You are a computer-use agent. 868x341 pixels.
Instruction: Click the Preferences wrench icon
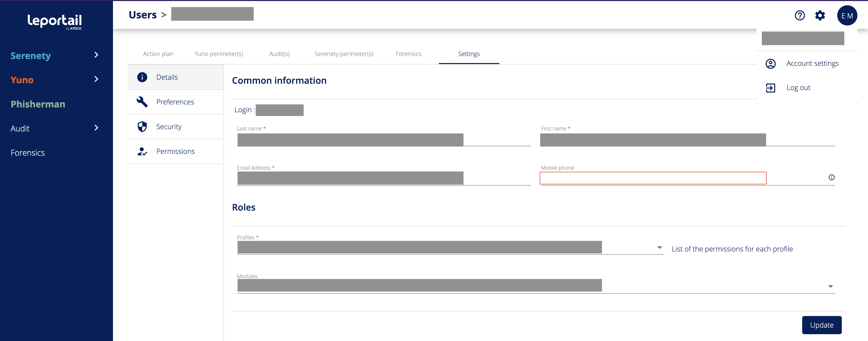pyautogui.click(x=142, y=102)
